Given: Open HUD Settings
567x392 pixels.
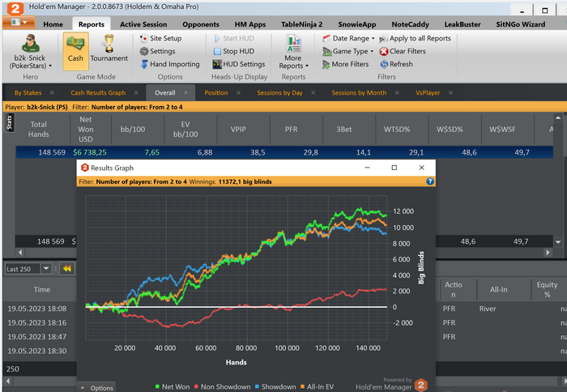Looking at the screenshot, I should click(x=239, y=64).
